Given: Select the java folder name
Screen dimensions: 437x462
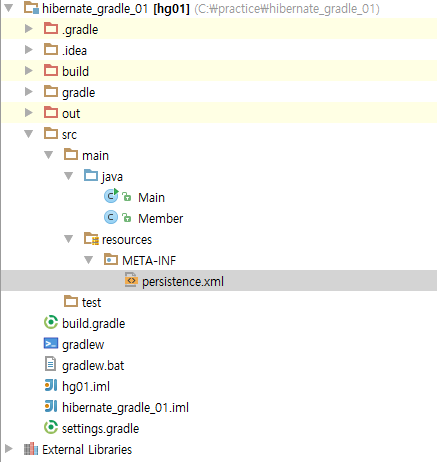Looking at the screenshot, I should [x=112, y=177].
